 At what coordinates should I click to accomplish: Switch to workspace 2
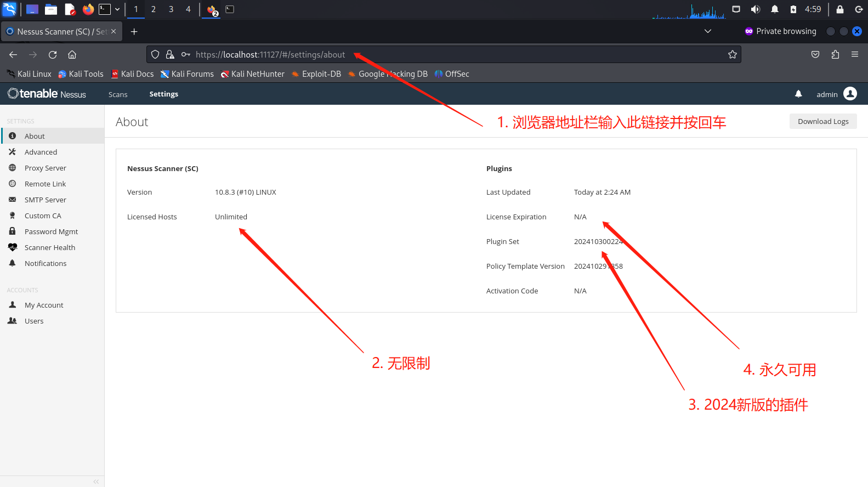click(154, 9)
